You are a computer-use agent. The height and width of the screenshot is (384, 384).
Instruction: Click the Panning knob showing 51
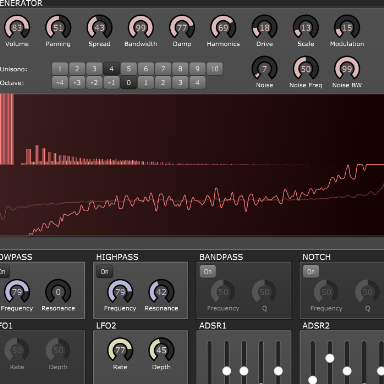[x=58, y=27]
